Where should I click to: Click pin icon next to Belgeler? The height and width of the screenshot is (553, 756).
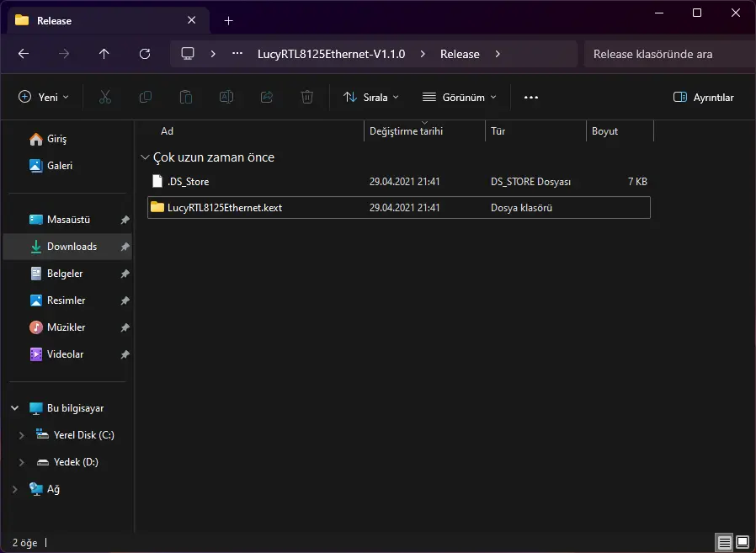click(125, 274)
